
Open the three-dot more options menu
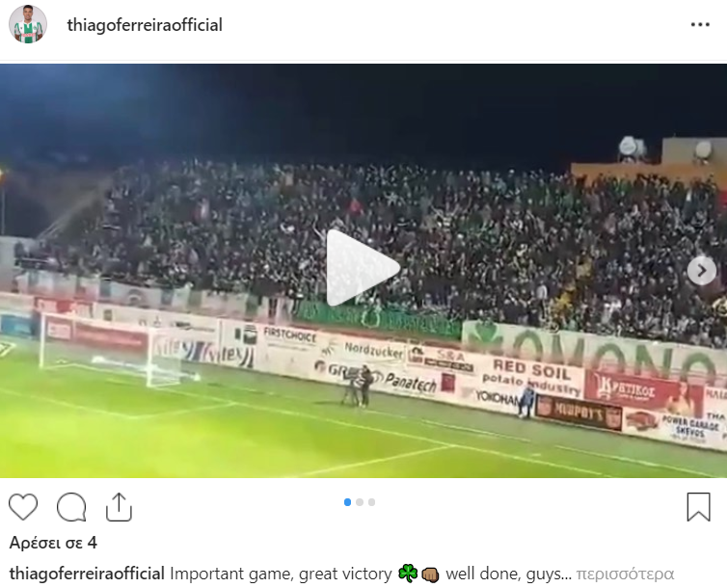tap(700, 24)
